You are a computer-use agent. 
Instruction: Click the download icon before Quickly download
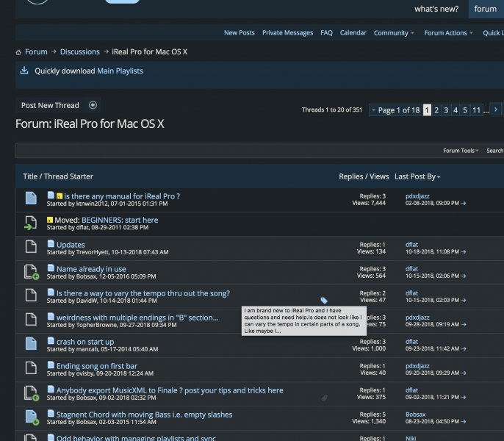pyautogui.click(x=24, y=71)
